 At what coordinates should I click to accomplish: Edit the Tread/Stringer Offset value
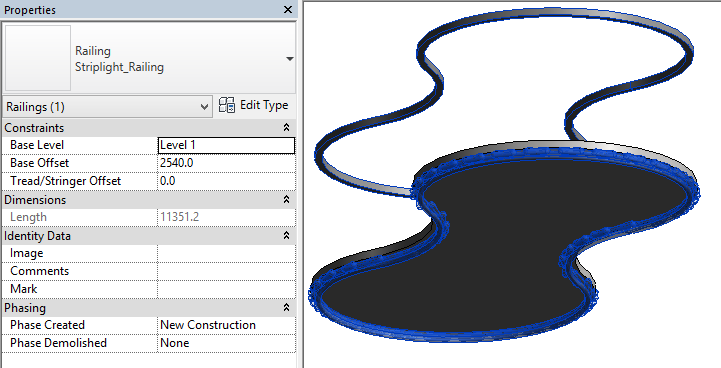pos(226,181)
